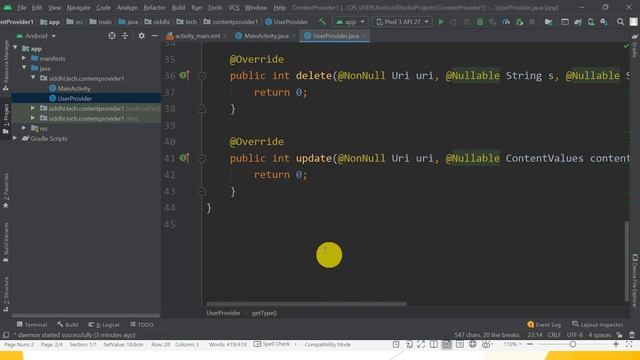Expand the manifests folder

point(24,58)
